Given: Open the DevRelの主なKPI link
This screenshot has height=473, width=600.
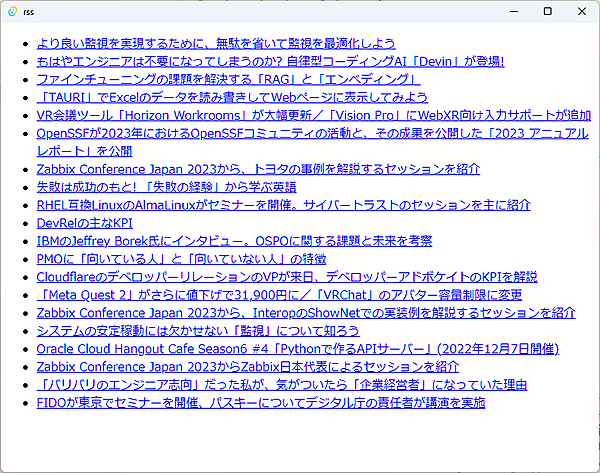Looking at the screenshot, I should click(x=85, y=223).
